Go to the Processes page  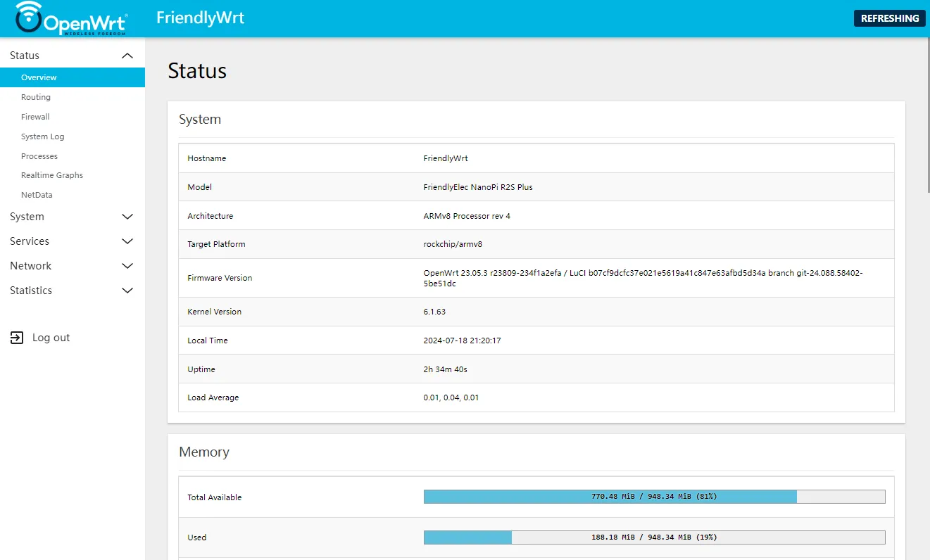pos(39,156)
